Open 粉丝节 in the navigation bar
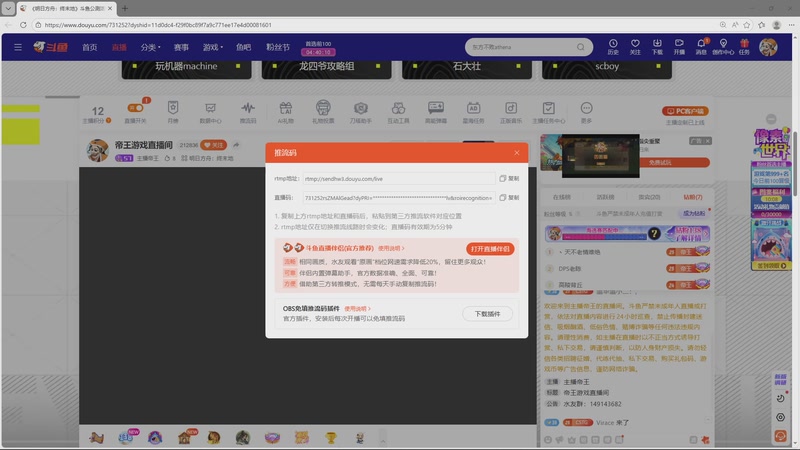800x450 pixels. pyautogui.click(x=278, y=47)
